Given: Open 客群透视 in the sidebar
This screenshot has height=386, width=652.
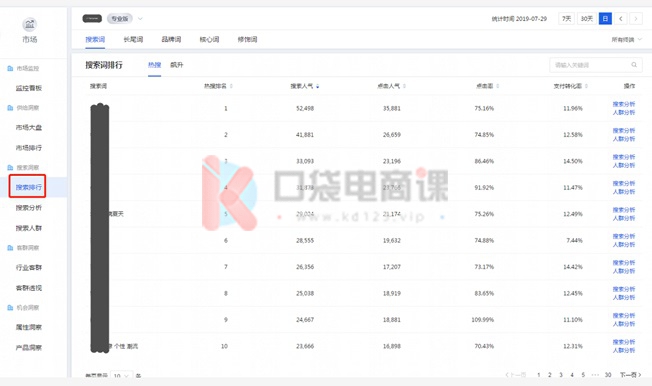Looking at the screenshot, I should coord(29,288).
